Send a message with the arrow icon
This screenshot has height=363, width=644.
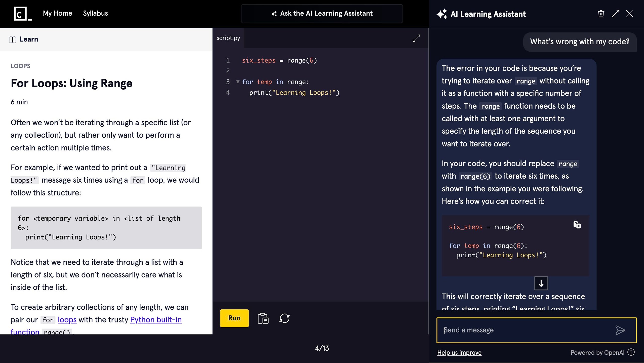pos(621,330)
